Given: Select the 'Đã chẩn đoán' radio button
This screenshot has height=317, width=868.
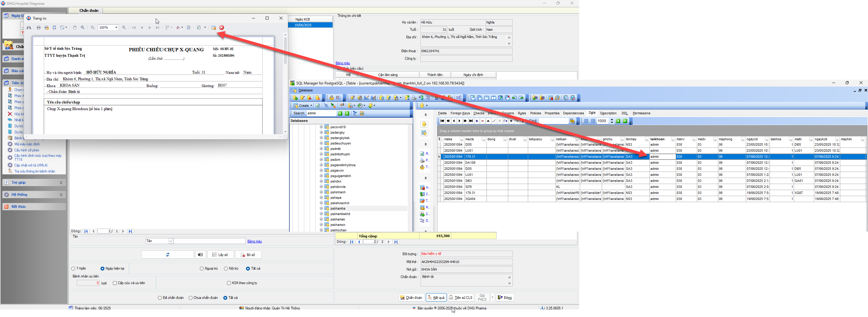Looking at the screenshot, I should point(160,298).
